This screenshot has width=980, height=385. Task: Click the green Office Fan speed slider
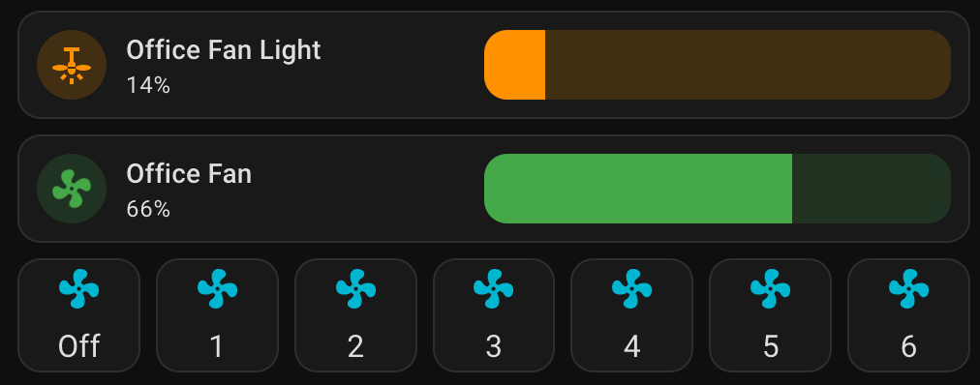718,189
